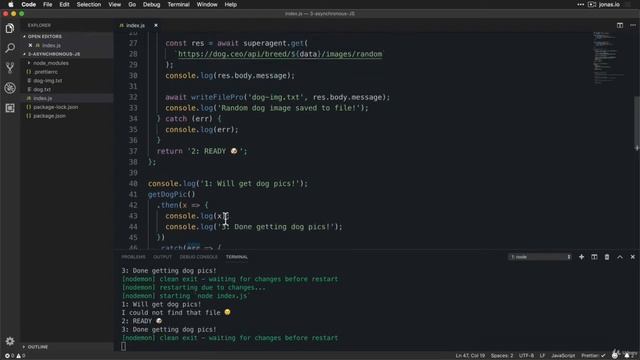Open package-lock.json in explorer
This screenshot has width=640, height=360.
[x=56, y=107]
